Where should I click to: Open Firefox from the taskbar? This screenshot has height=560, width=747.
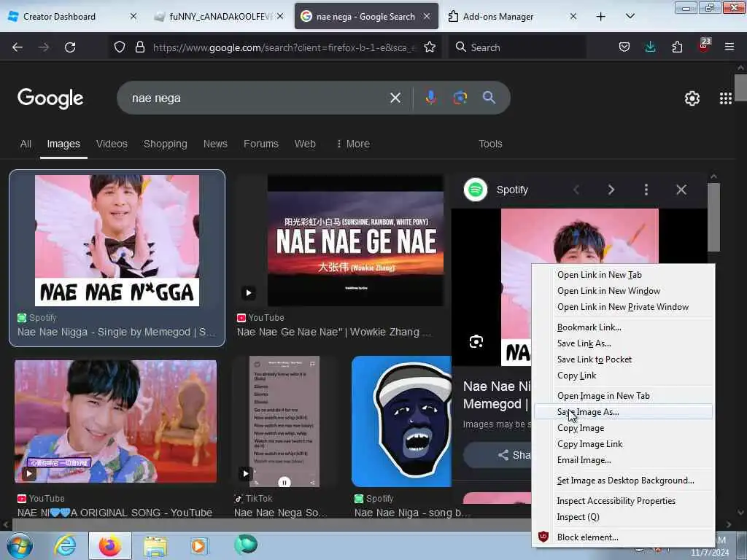110,545
